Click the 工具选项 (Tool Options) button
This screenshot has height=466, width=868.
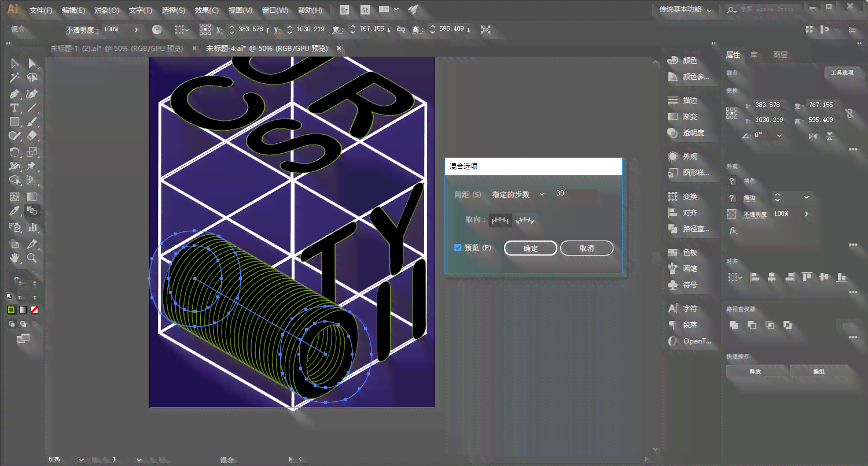click(842, 73)
